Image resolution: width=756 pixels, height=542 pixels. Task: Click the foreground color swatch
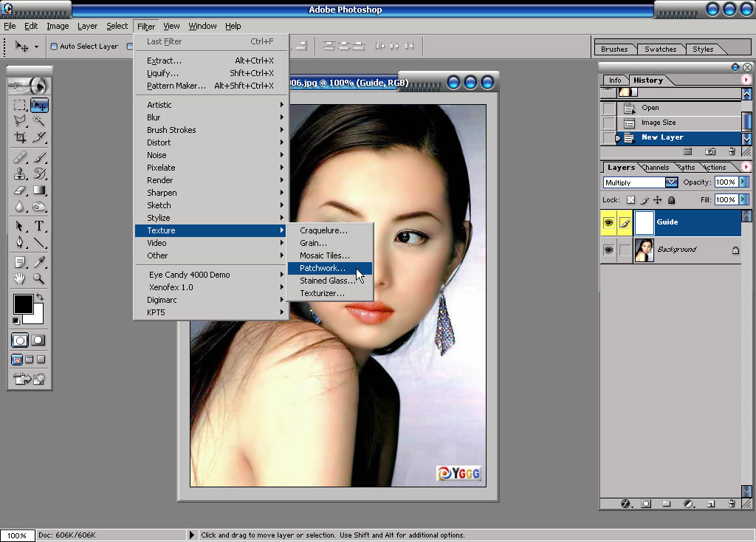tap(23, 304)
